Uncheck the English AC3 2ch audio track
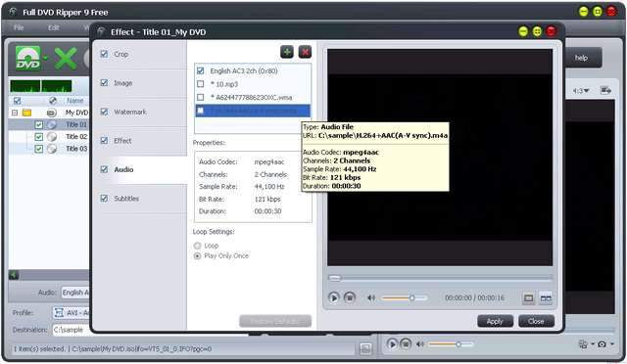 click(201, 70)
